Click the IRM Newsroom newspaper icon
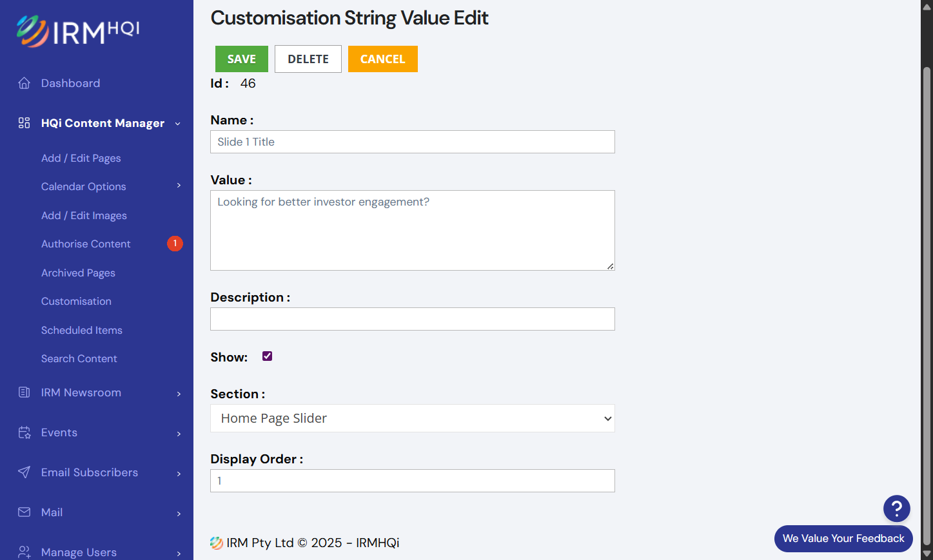 [25, 392]
